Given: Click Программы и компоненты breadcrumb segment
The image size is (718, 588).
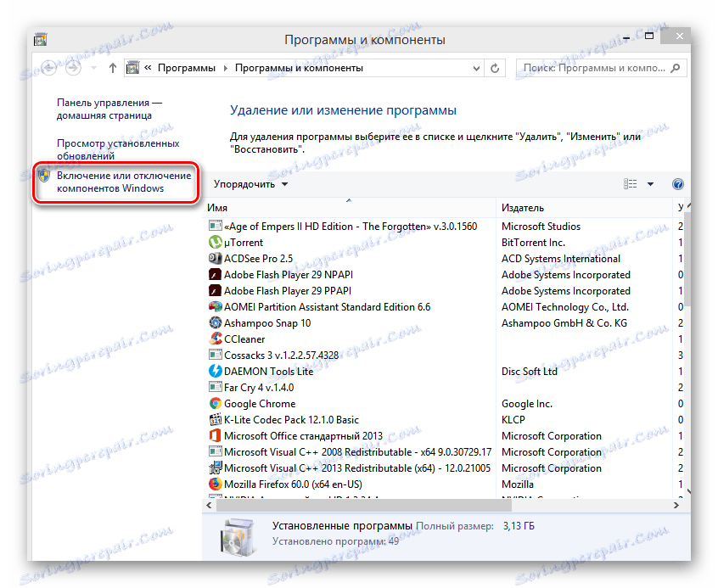Looking at the screenshot, I should [x=299, y=68].
